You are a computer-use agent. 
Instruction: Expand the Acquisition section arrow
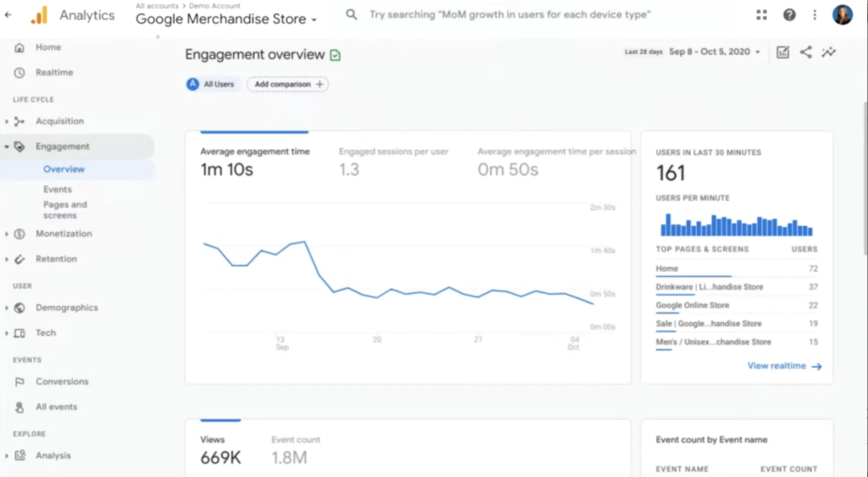7,121
